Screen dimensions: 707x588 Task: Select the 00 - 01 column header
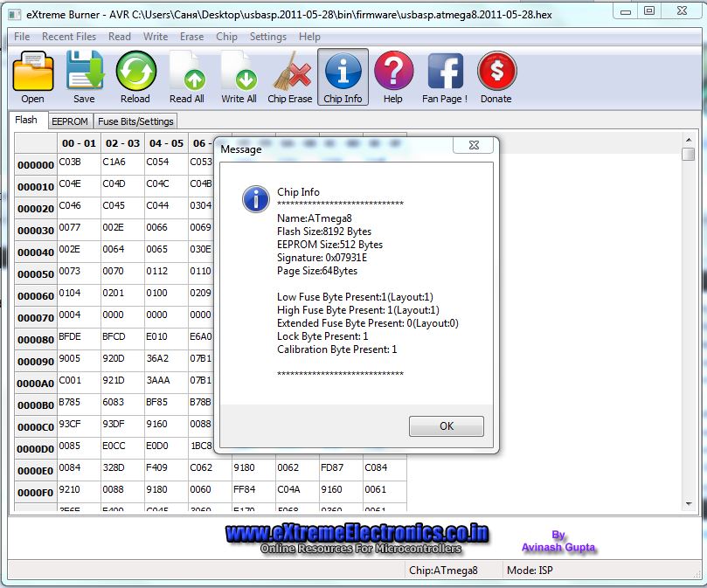(x=79, y=143)
